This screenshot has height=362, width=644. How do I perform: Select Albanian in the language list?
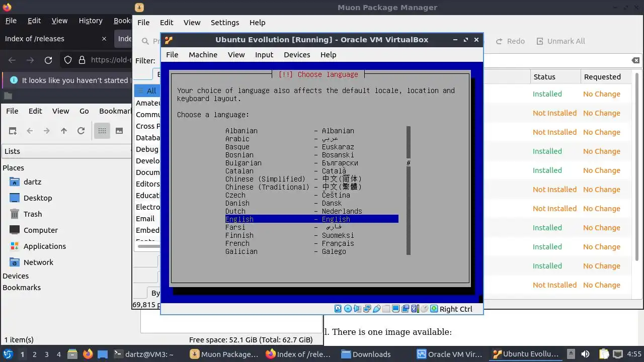tap(311, 131)
